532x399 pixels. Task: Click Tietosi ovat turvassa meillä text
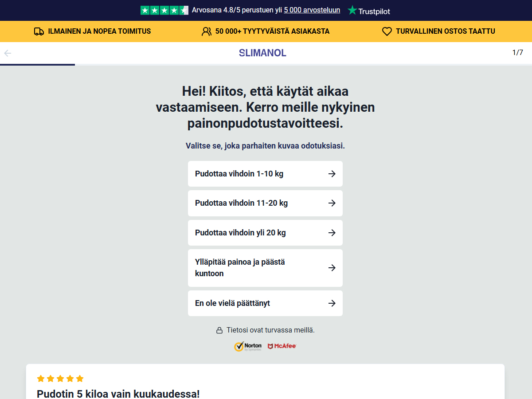(270, 330)
